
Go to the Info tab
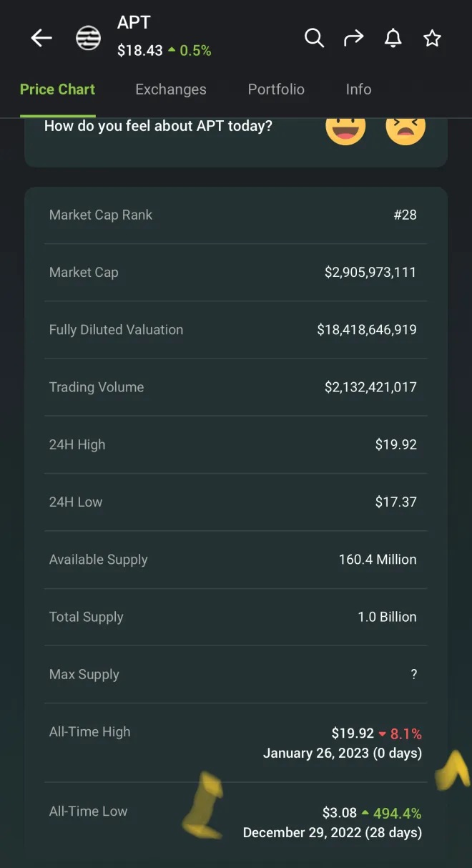coord(358,89)
